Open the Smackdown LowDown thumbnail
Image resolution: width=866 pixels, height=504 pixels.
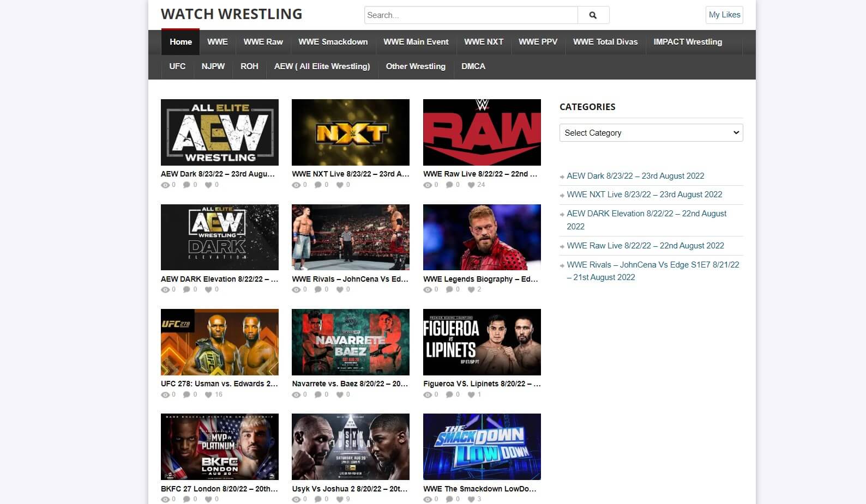pos(482,447)
